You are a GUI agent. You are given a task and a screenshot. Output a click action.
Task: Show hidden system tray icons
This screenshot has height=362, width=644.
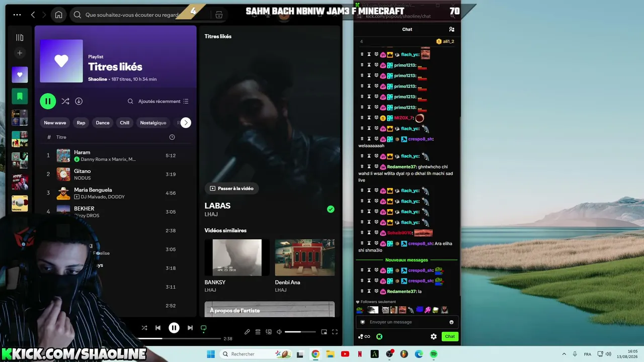point(564,354)
